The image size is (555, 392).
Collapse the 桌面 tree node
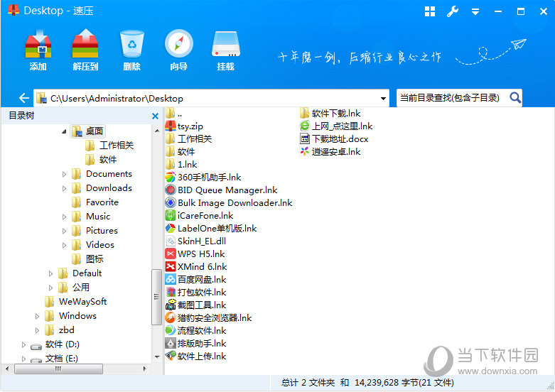pyautogui.click(x=64, y=131)
